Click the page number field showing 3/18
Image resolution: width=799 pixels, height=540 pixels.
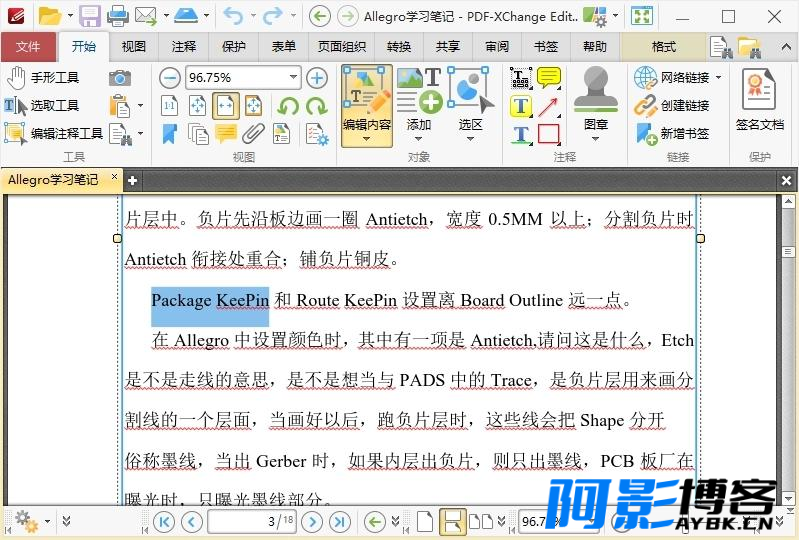pyautogui.click(x=252, y=521)
